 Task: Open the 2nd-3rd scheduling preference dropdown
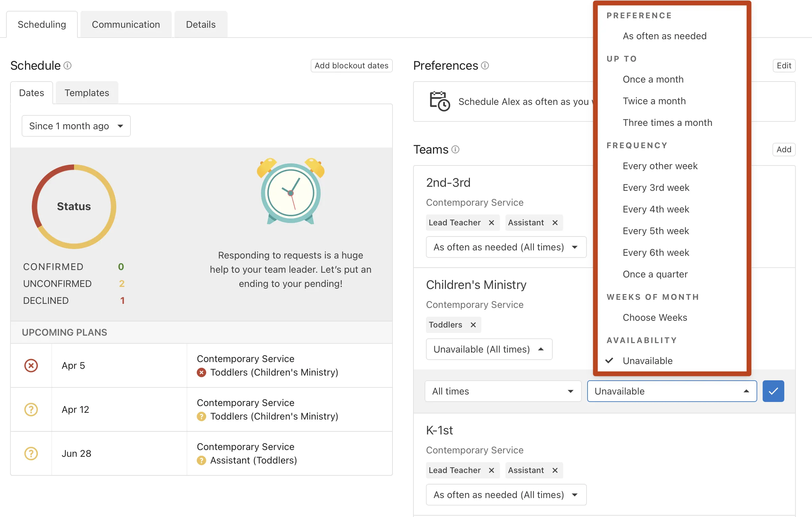click(506, 247)
